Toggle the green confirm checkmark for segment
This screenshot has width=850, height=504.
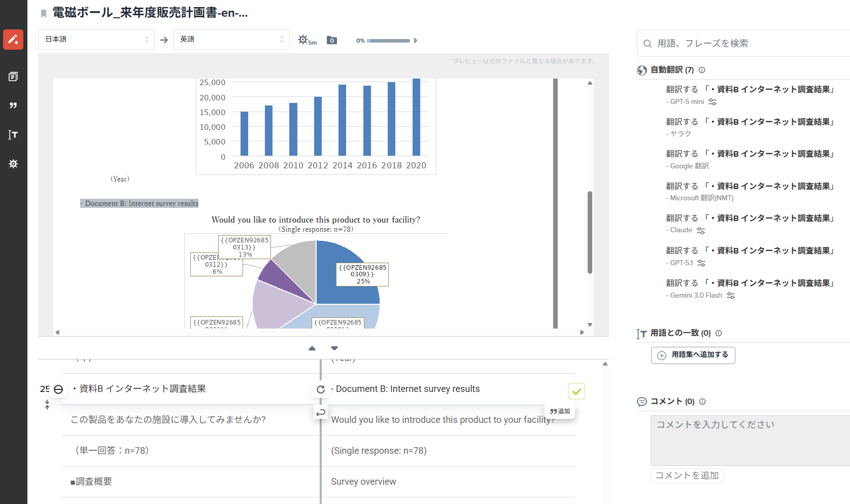click(576, 391)
